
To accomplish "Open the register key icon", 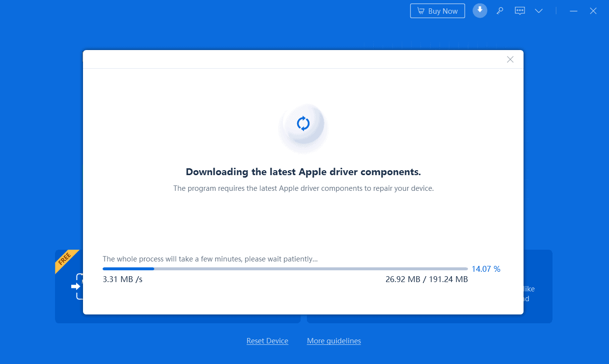I will pyautogui.click(x=500, y=11).
